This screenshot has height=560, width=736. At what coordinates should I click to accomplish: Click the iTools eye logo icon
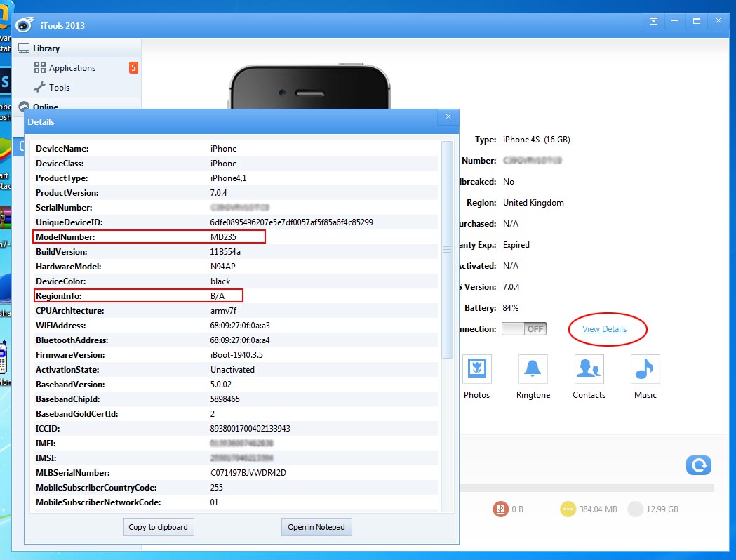tap(25, 25)
